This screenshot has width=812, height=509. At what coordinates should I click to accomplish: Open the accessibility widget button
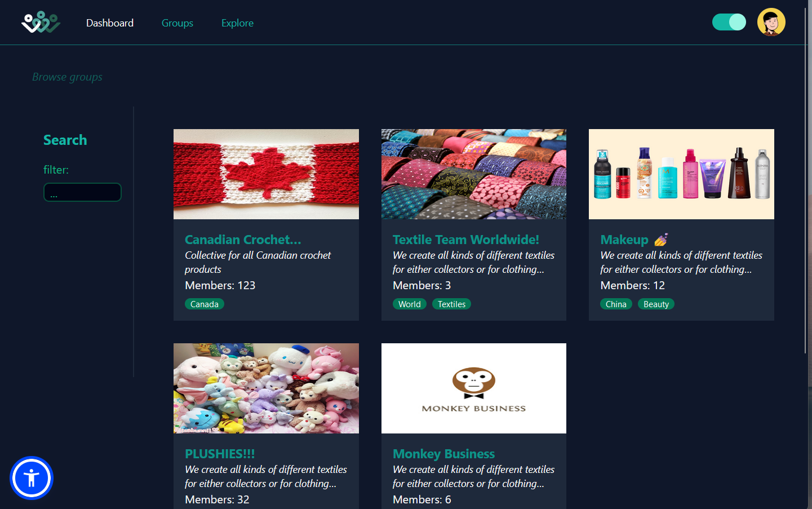(32, 478)
